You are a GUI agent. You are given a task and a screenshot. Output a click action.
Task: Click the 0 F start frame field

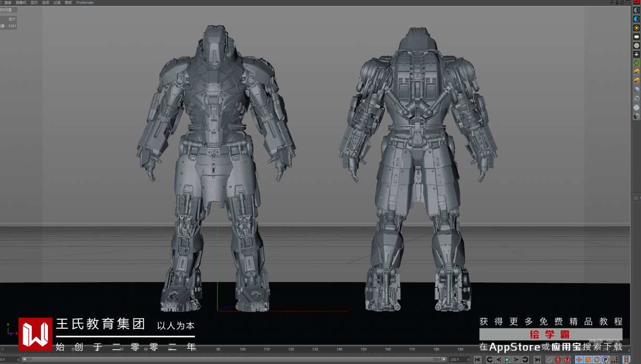tap(9, 360)
